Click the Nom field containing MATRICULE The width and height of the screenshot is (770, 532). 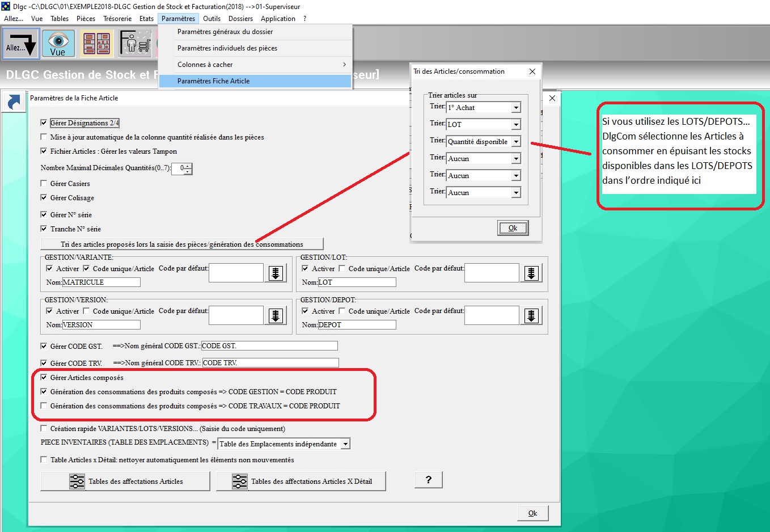[101, 282]
